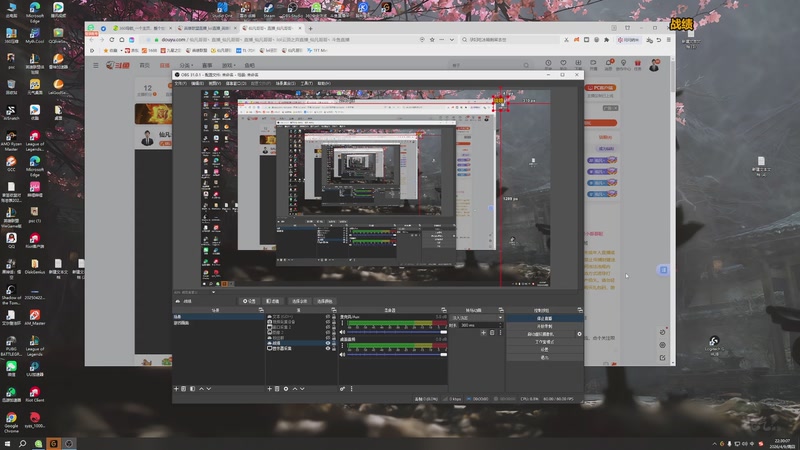Click start recording button in OBS Controls

click(544, 326)
